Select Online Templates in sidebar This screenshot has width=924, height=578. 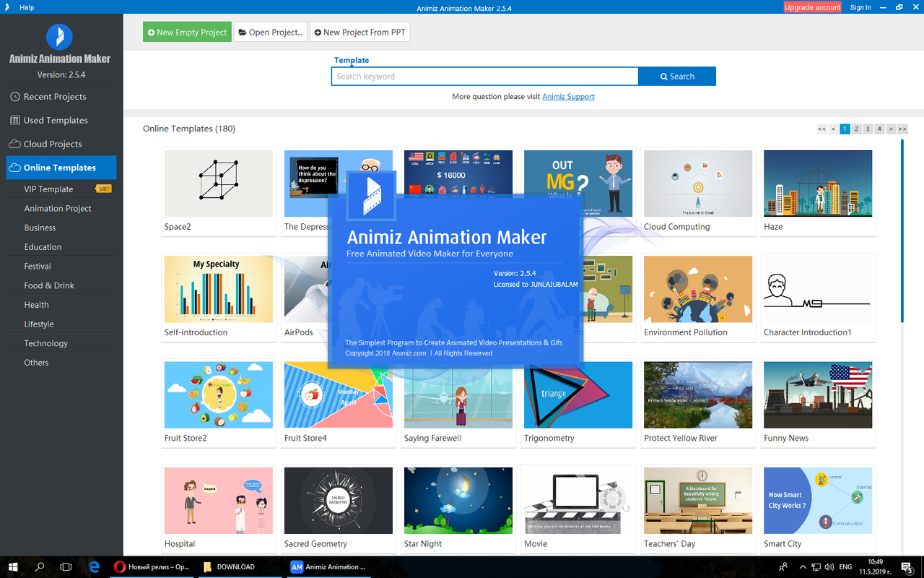click(61, 168)
